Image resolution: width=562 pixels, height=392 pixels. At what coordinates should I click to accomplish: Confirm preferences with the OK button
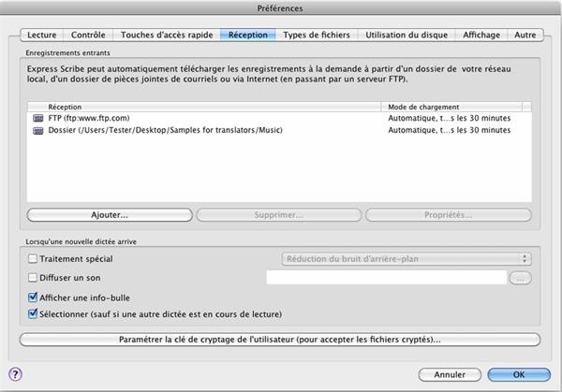[x=518, y=373]
